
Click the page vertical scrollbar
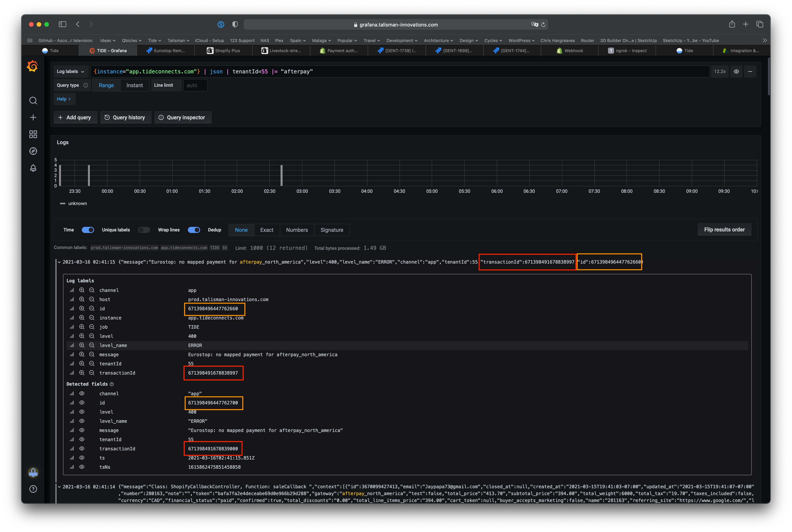point(769,77)
